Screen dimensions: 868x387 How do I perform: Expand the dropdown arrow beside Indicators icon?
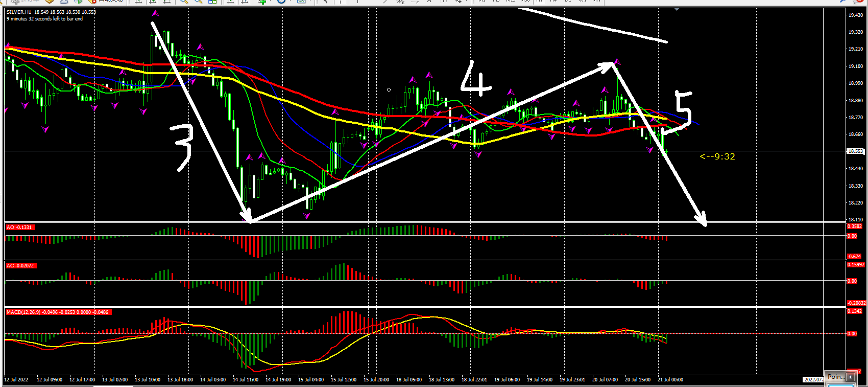coord(270,2)
